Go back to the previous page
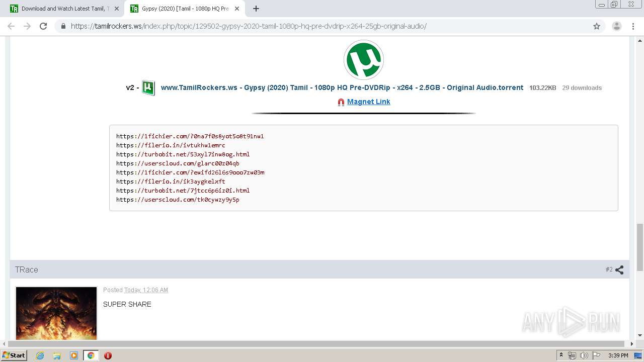 click(x=11, y=26)
